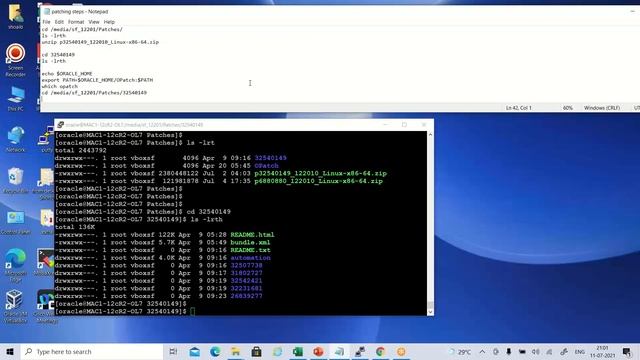Click terminal scrollbar up arrow
This screenshot has height=360, width=640.
(430, 135)
